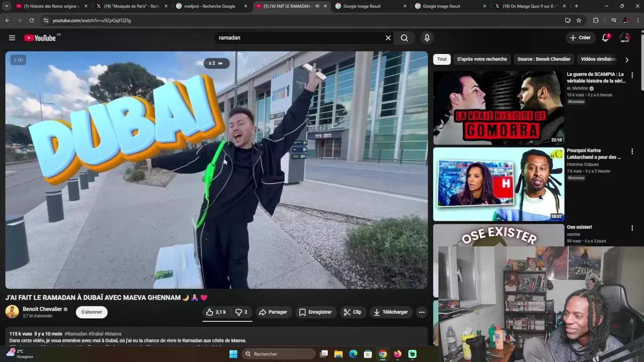
Task: Open the YouTube account avatar menu
Action: [x=625, y=38]
